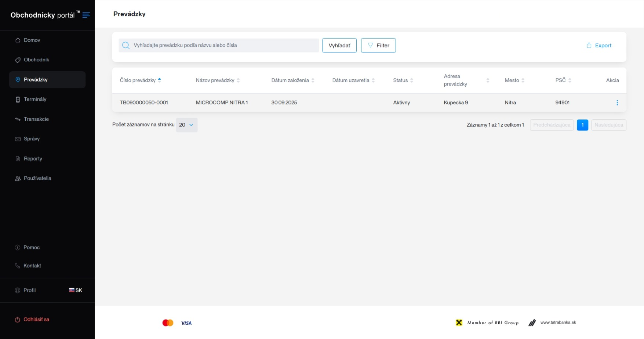Collapse the sidebar with the hamburger icon
Screen dimensions: 644x339
click(86, 15)
